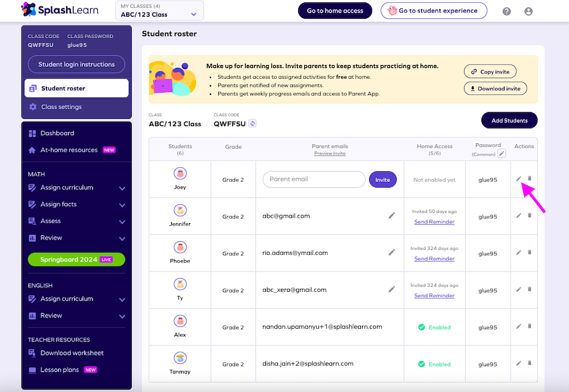Image resolution: width=569 pixels, height=392 pixels.
Task: Delete Jennifer using the trash icon
Action: tap(529, 216)
